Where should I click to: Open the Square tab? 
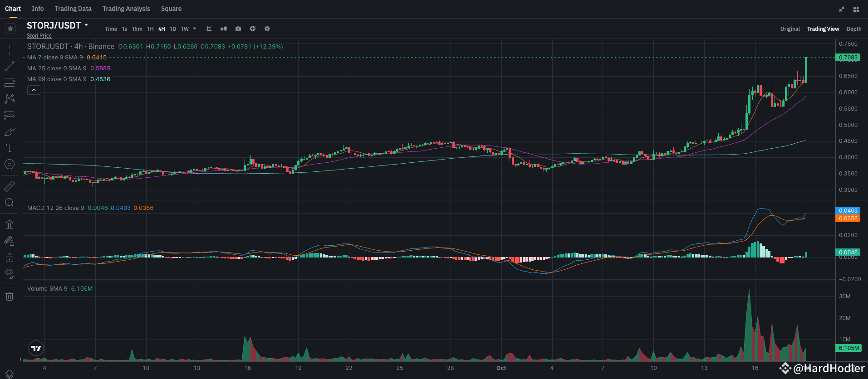click(x=171, y=9)
